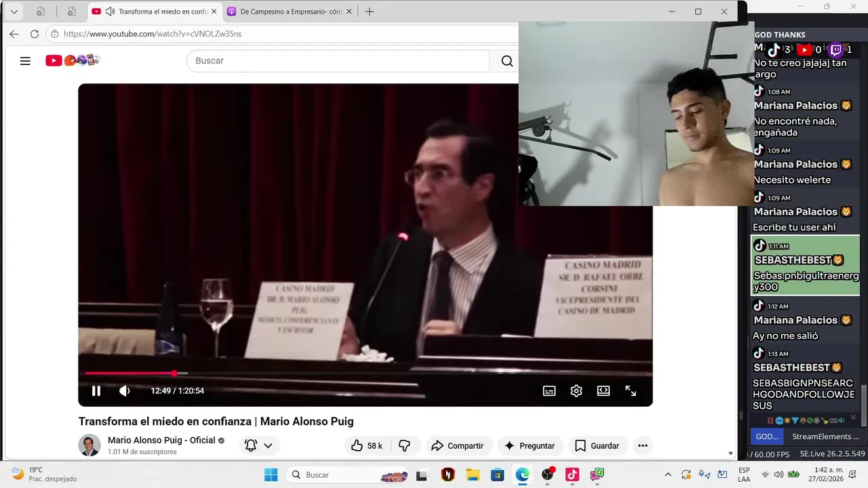This screenshot has height=488, width=868.
Task: Focus the YouTube Buscar search field
Action: pos(338,61)
